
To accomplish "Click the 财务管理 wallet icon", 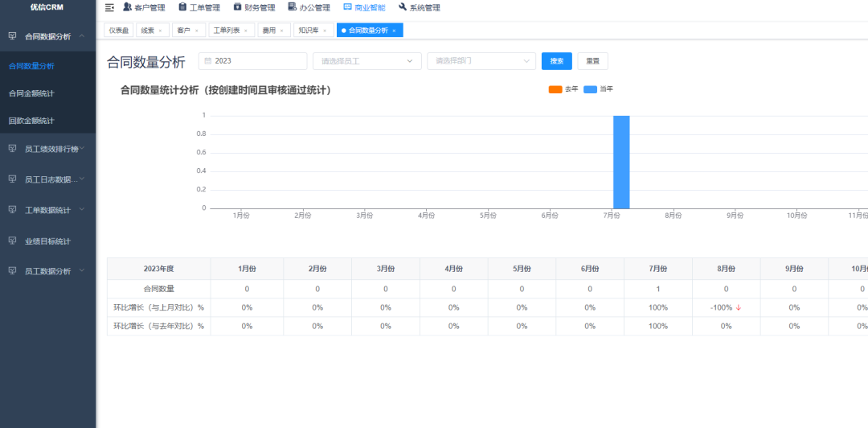I will click(x=237, y=7).
